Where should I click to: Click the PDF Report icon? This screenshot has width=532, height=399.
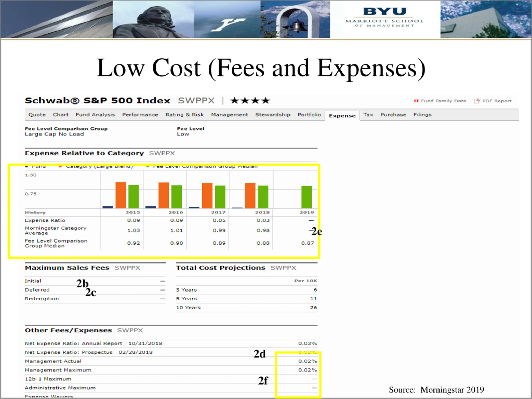[477, 101]
